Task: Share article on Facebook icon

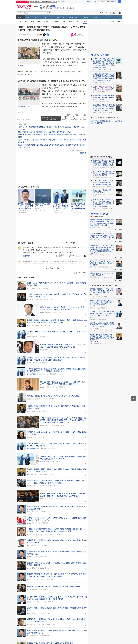Action: click(x=48, y=35)
